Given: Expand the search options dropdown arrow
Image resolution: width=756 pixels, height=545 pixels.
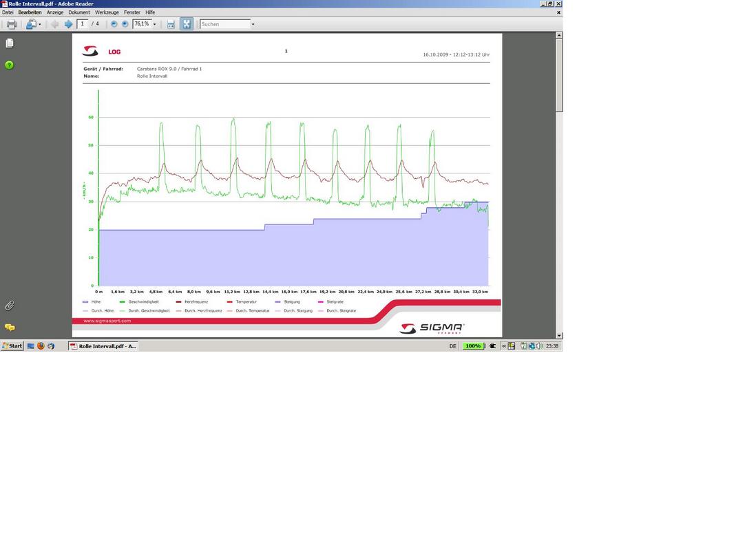Looking at the screenshot, I should pyautogui.click(x=253, y=24).
